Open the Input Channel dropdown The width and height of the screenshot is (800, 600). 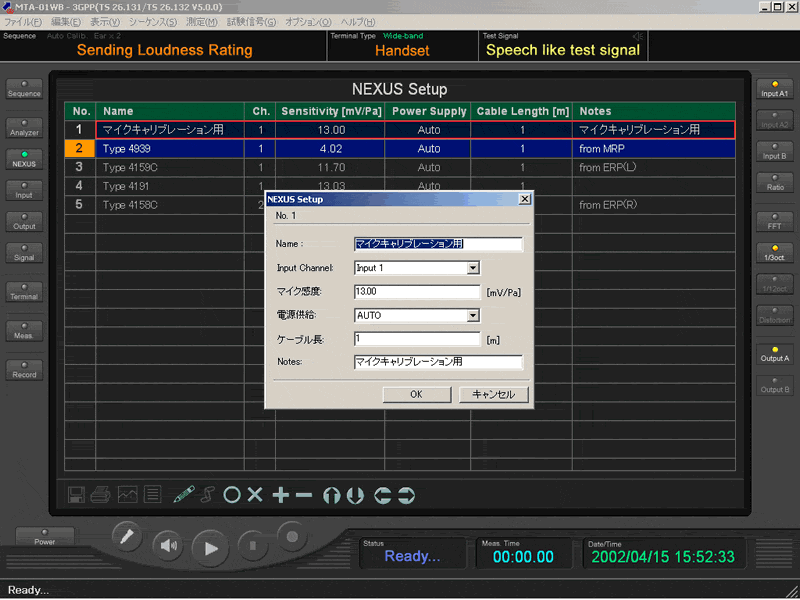click(x=473, y=268)
